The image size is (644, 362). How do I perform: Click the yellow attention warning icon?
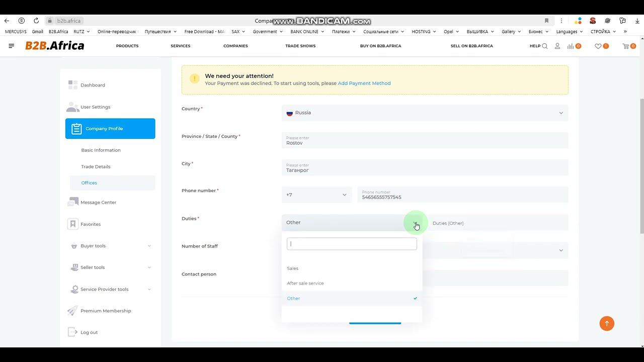[x=195, y=78]
